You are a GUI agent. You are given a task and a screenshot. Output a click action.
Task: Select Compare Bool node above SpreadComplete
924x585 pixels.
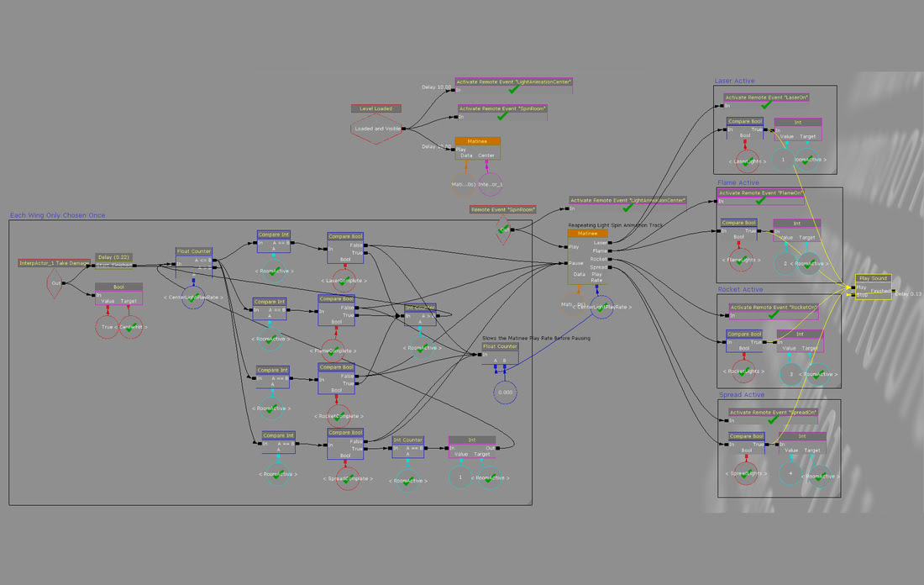pyautogui.click(x=345, y=444)
